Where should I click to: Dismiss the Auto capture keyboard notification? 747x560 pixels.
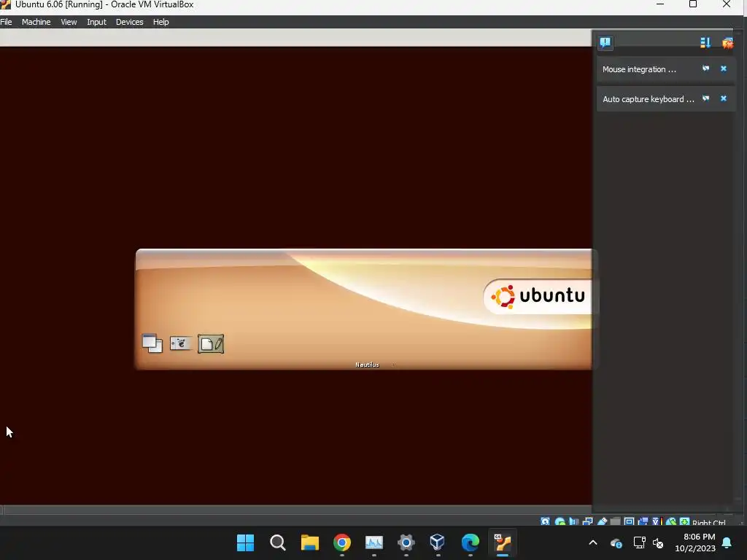pyautogui.click(x=724, y=98)
